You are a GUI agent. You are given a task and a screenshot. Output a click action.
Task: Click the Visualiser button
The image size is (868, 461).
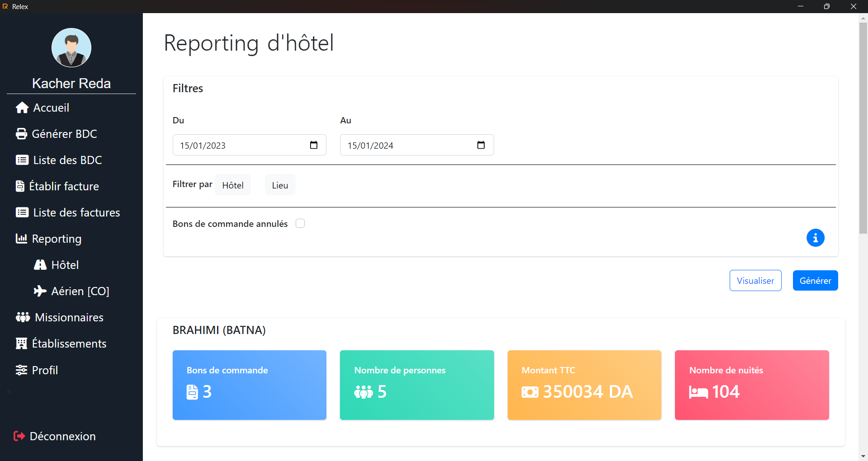click(x=755, y=281)
